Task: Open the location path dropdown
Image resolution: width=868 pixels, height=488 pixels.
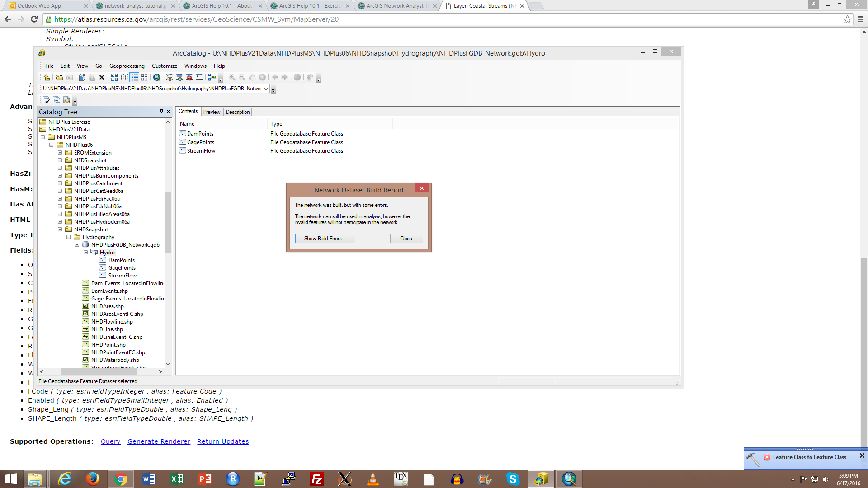Action: point(266,89)
